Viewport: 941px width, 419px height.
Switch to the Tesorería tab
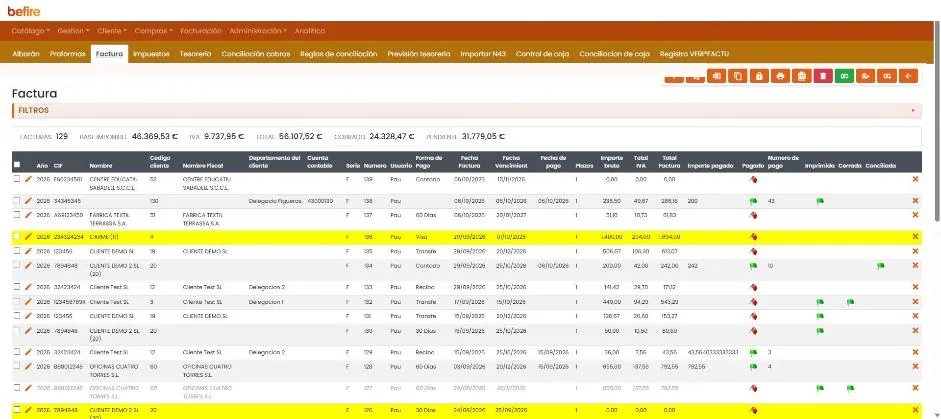coord(196,54)
